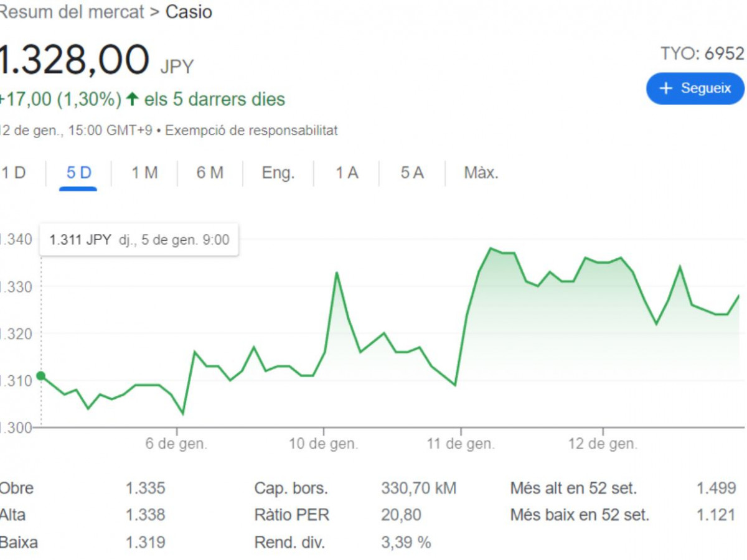747x560 pixels.
Task: Open the 1 A yearly chart tab
Action: 347,173
